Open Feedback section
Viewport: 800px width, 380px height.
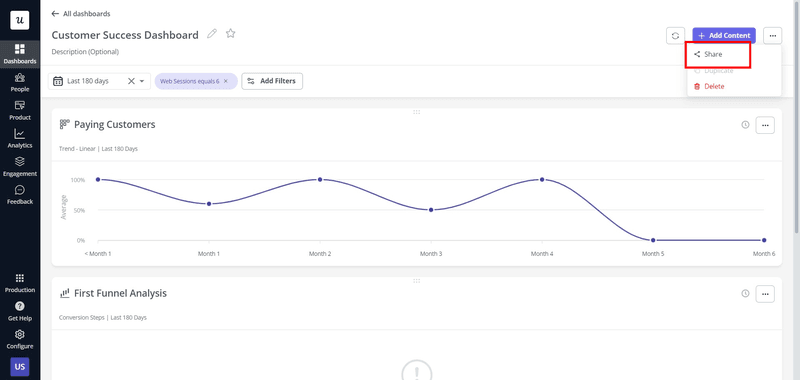pyautogui.click(x=19, y=195)
